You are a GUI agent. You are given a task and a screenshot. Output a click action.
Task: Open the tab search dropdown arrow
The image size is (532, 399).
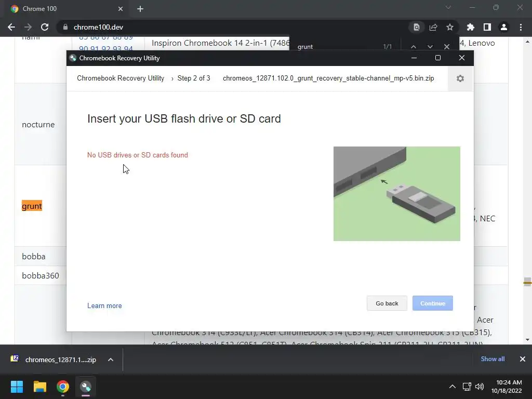point(448,7)
